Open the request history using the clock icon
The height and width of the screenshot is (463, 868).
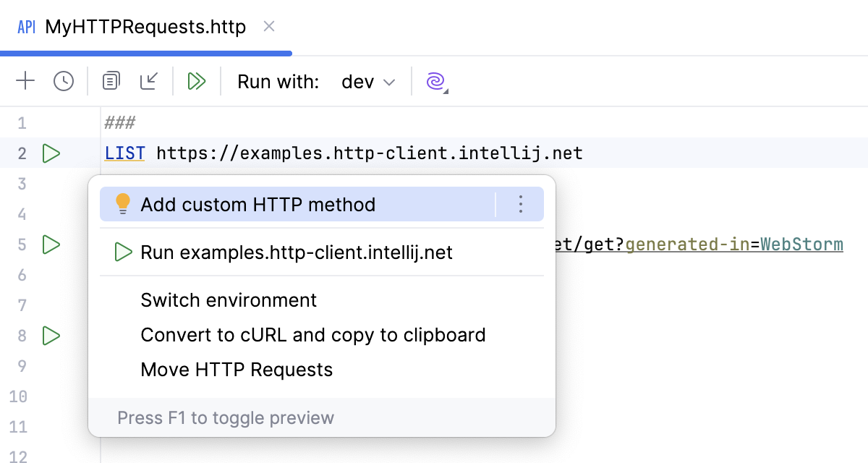click(x=63, y=81)
